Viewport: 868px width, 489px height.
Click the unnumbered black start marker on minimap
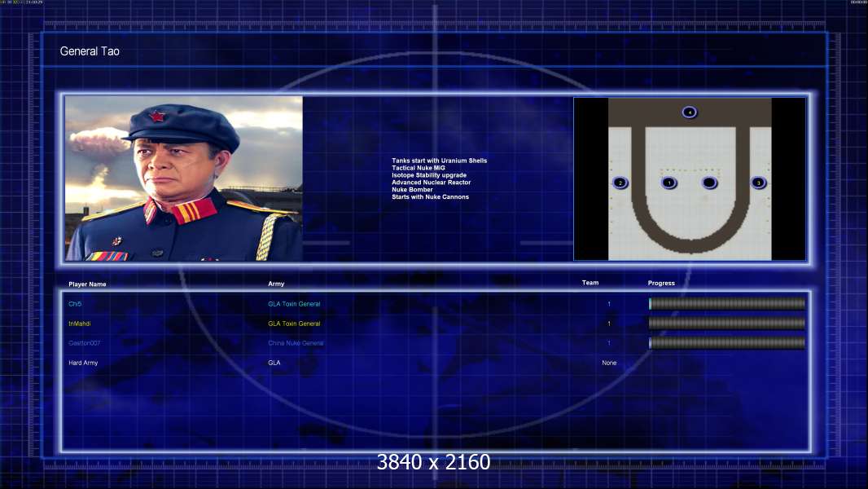709,183
